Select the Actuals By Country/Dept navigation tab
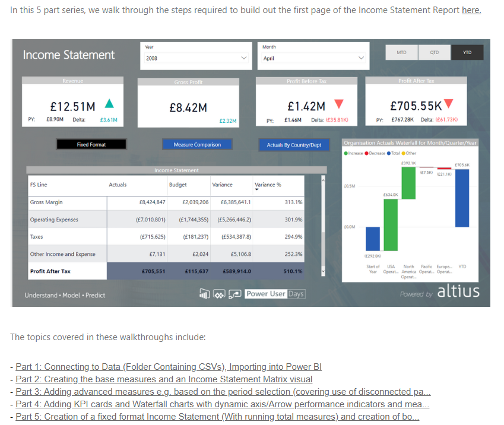 click(294, 144)
